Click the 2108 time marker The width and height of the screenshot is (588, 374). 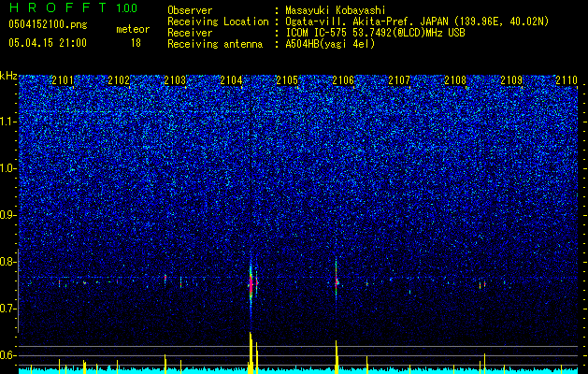(x=455, y=80)
